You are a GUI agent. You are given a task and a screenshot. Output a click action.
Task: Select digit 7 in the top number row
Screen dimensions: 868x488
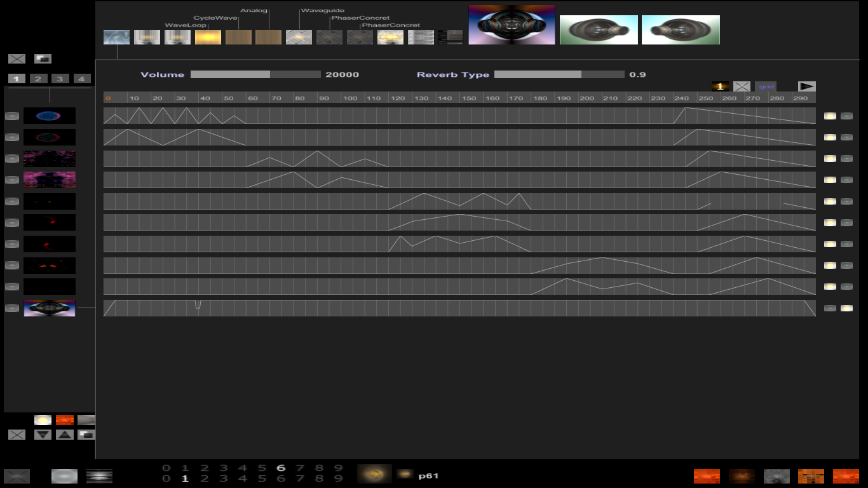[300, 468]
